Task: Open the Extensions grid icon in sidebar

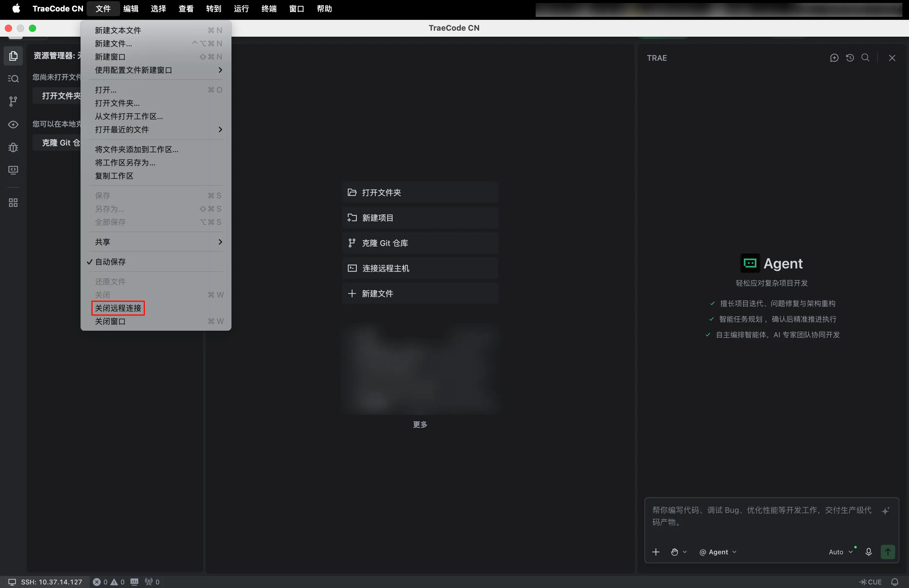Action: (13, 203)
